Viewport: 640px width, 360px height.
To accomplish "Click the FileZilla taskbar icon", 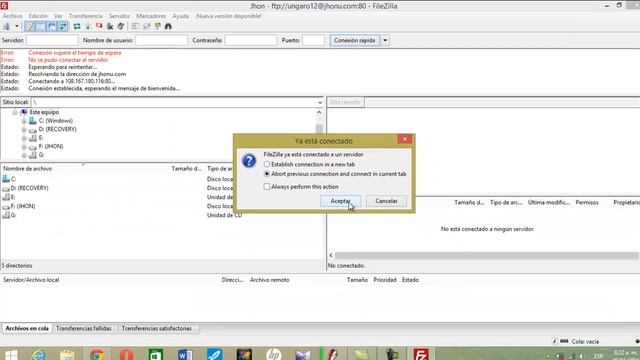I will [421, 354].
